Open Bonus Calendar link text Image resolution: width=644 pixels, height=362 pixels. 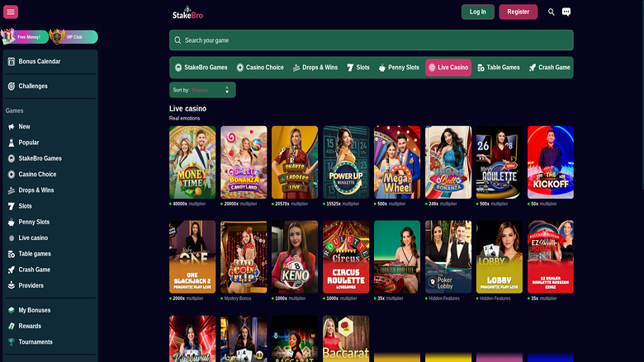(40, 62)
